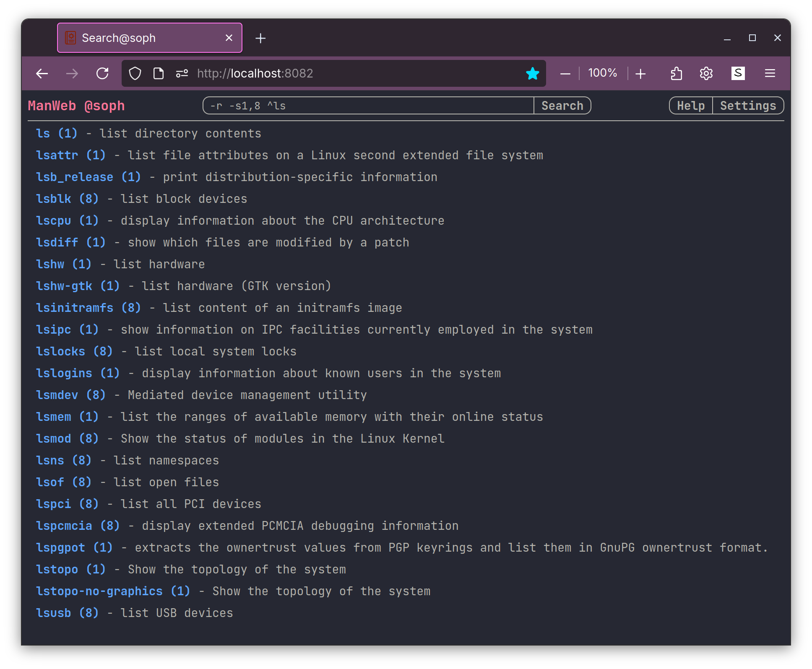The height and width of the screenshot is (669, 812).
Task: Open the extensions puzzle icon
Action: [x=676, y=74]
